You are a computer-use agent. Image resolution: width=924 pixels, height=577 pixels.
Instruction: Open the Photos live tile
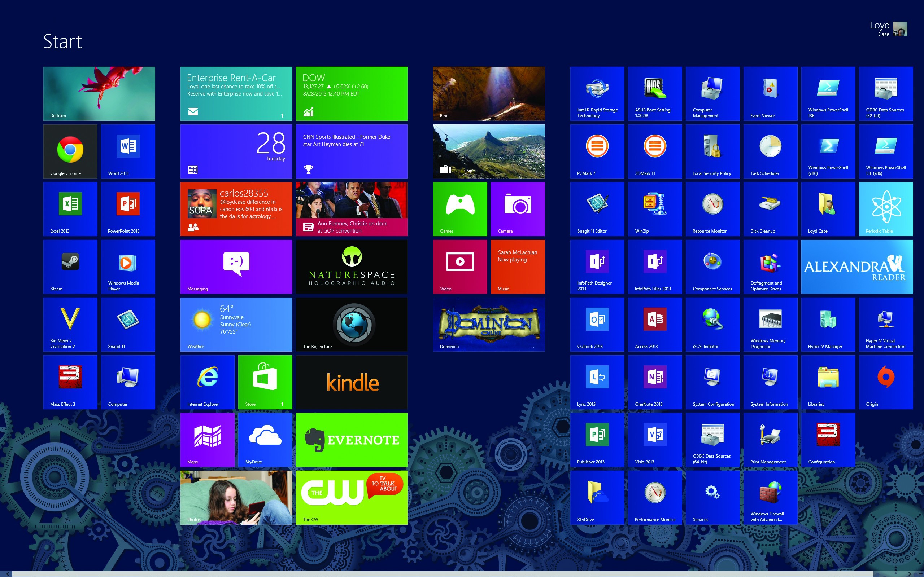click(236, 497)
